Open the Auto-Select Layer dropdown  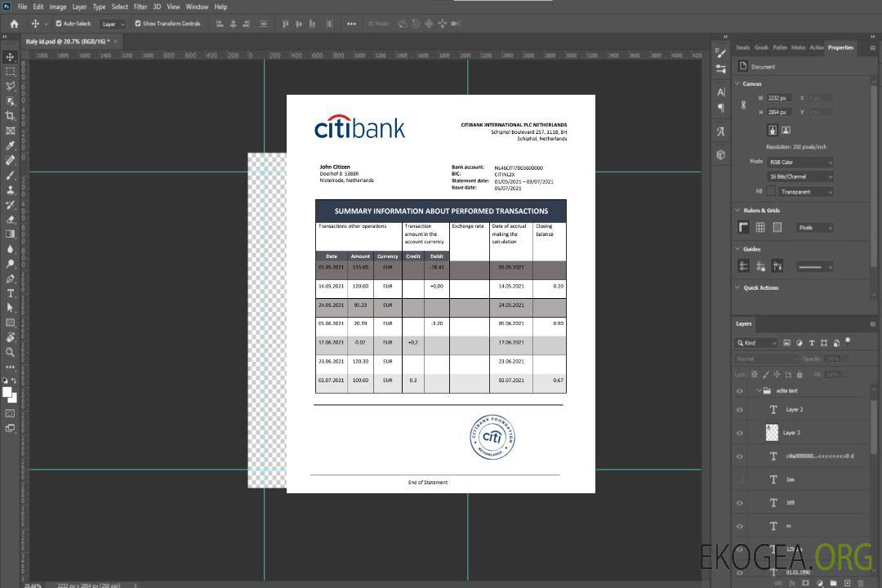113,24
